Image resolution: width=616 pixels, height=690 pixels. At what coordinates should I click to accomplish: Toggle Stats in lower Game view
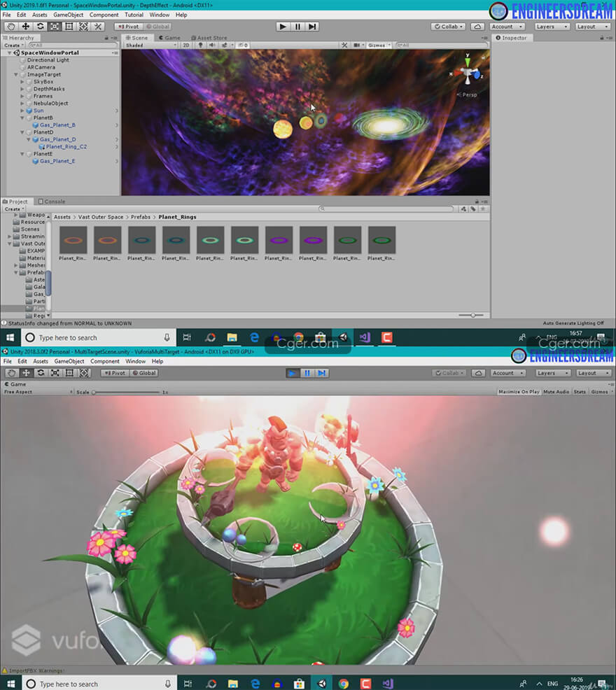[580, 392]
